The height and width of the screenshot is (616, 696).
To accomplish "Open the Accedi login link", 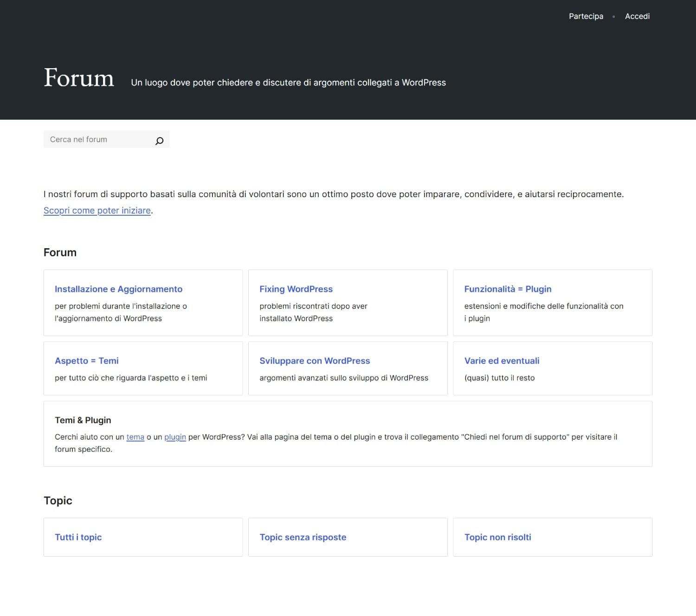I will pyautogui.click(x=637, y=16).
